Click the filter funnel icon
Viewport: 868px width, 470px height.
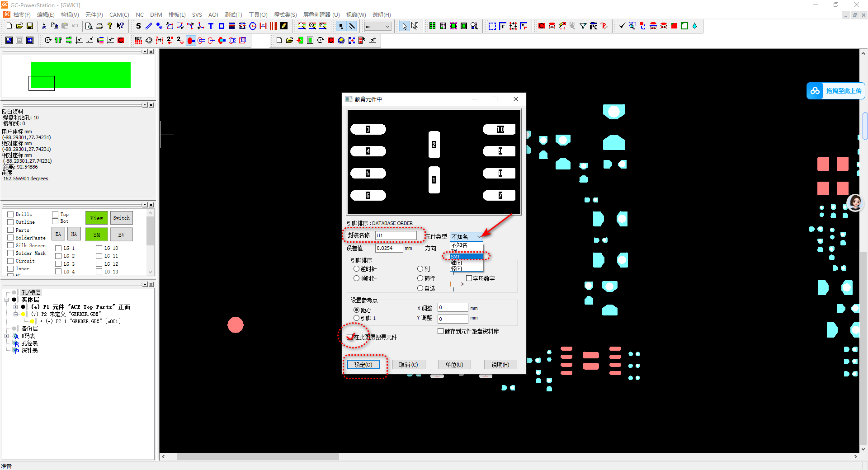(583, 26)
